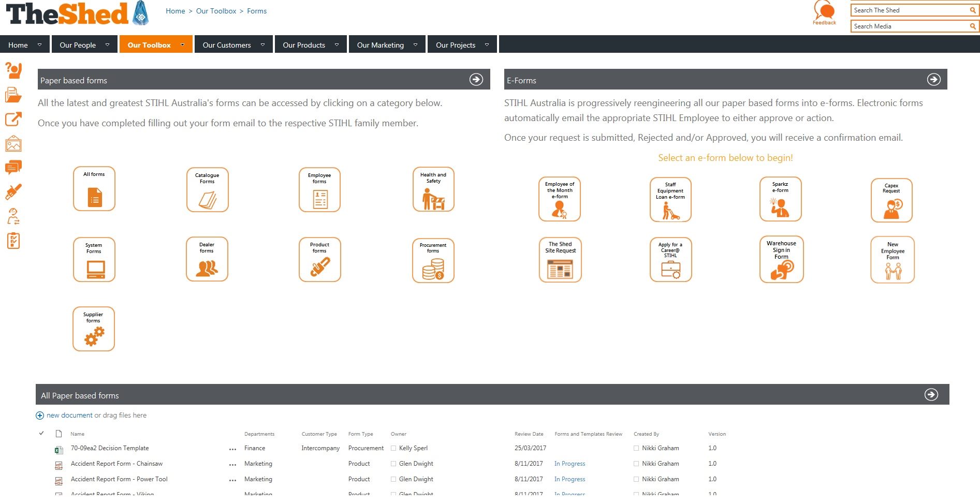The width and height of the screenshot is (980, 504).
Task: Expand Our Marketing dropdown arrow
Action: click(415, 45)
